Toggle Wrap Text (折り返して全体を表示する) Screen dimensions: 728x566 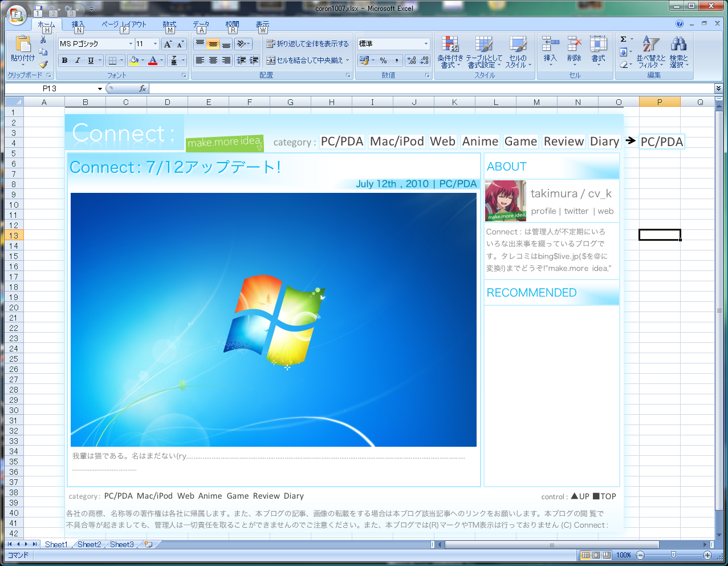307,44
